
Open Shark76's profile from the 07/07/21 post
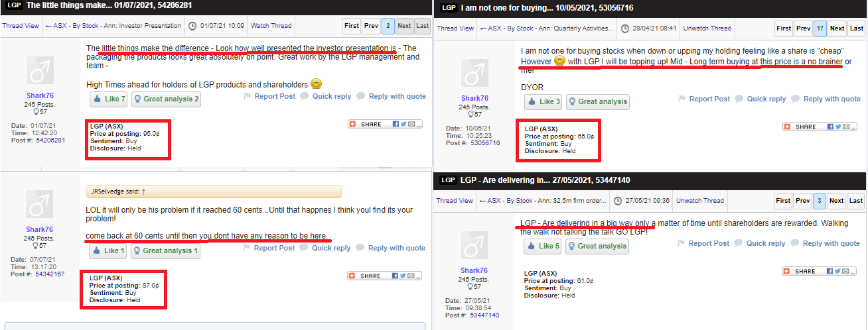tap(39, 229)
